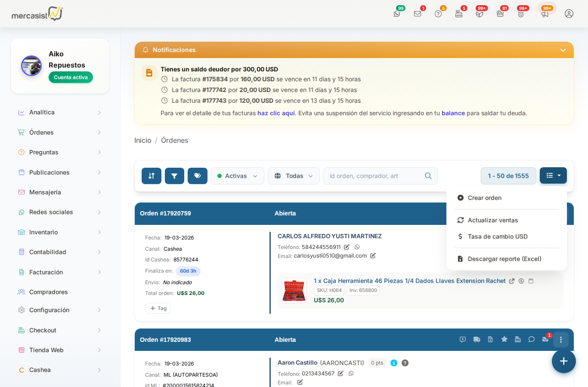Open Caja Herramienta 46 Piezas product title
The width and height of the screenshot is (588, 387).
(410, 281)
